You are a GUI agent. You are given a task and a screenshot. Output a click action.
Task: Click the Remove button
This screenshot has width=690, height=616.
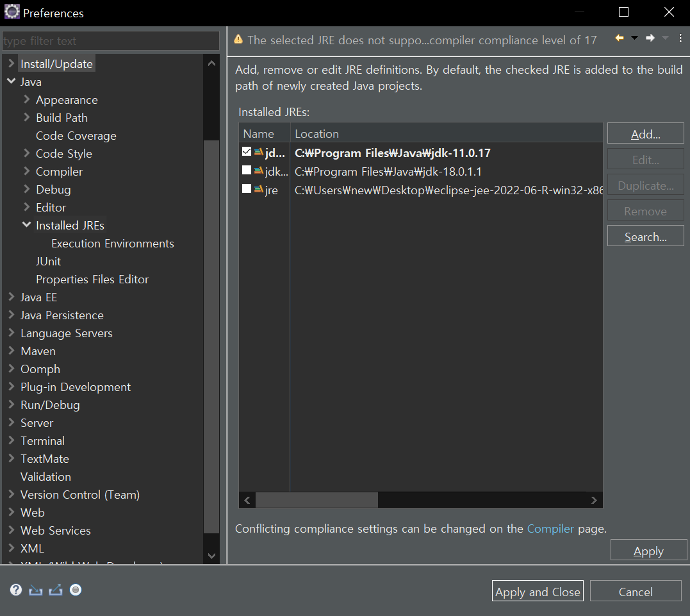coord(646,210)
